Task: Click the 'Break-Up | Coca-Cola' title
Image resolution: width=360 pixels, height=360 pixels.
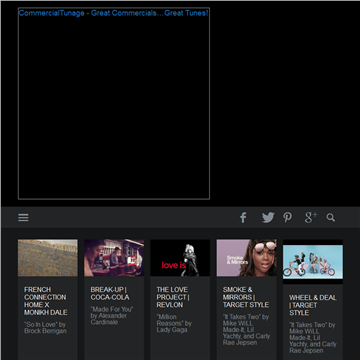Action: 110,293
